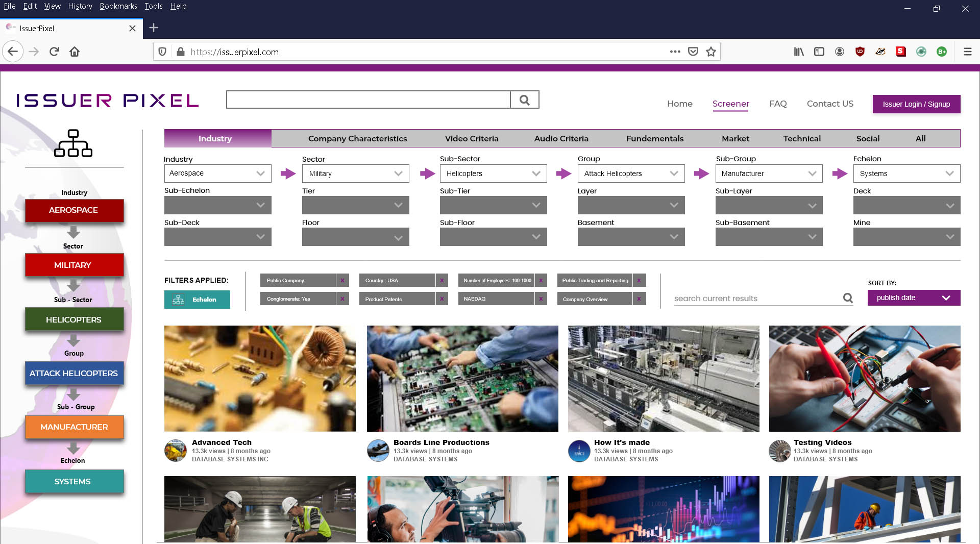Remove the Conglomerate: Yes filter

click(x=342, y=299)
